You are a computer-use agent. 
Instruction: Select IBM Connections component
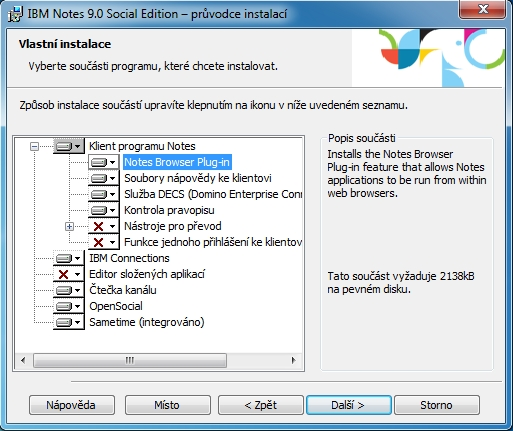point(129,258)
